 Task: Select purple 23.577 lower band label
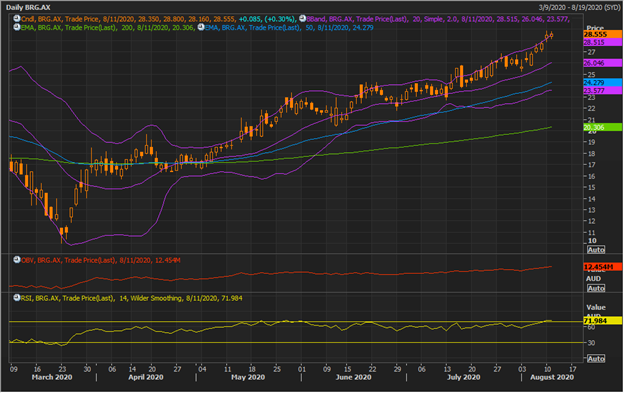tap(603, 91)
